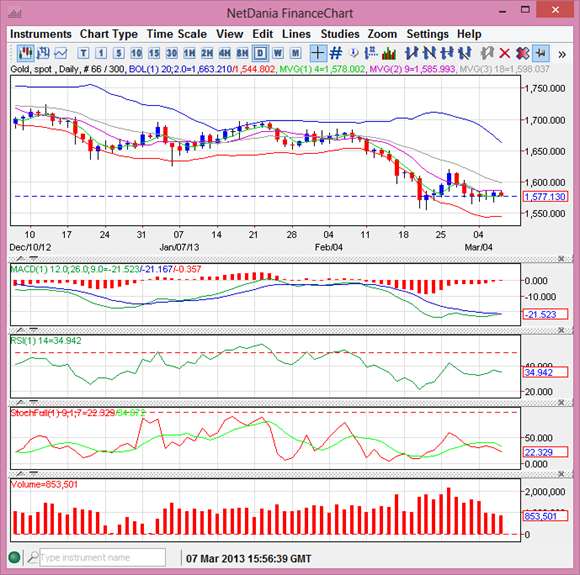
Task: Switch to 8H timeframe
Action: coord(242,53)
